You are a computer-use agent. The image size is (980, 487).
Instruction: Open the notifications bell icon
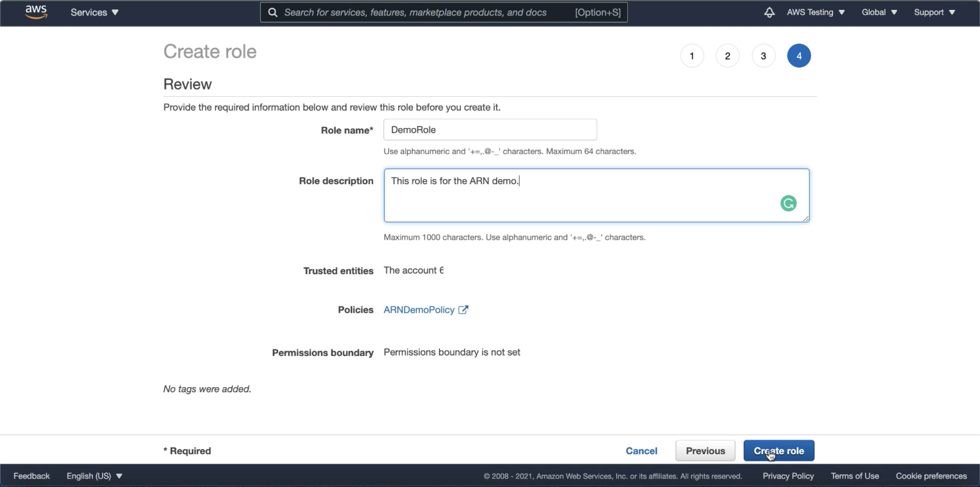click(x=769, y=12)
